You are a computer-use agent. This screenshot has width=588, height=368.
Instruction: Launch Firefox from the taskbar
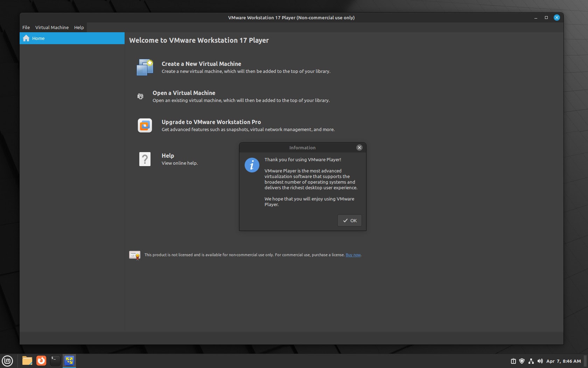click(41, 361)
